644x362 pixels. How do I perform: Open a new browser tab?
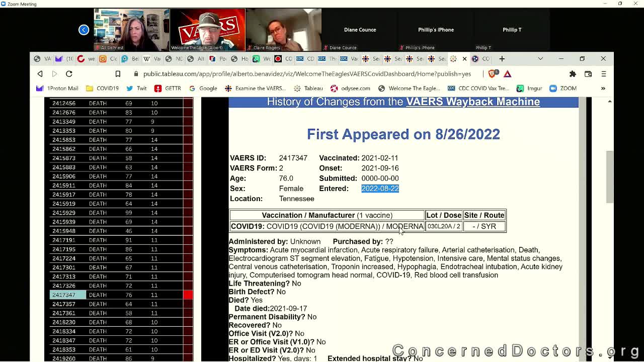point(502,59)
